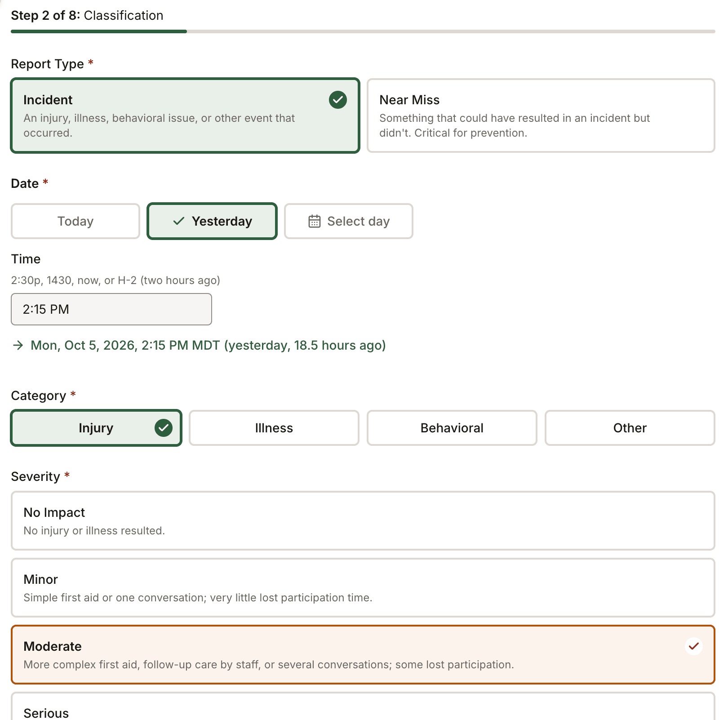728x720 pixels.
Task: Select the Yesterday date button
Action: click(x=212, y=221)
